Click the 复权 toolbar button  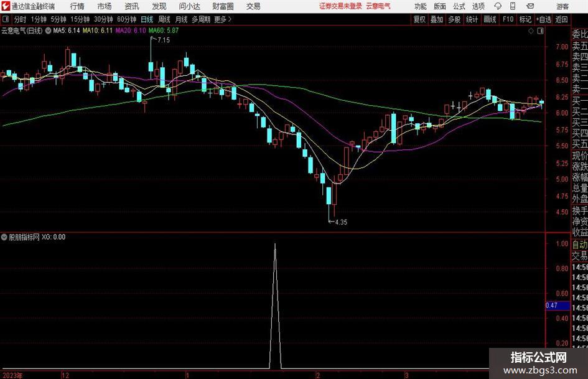point(419,19)
